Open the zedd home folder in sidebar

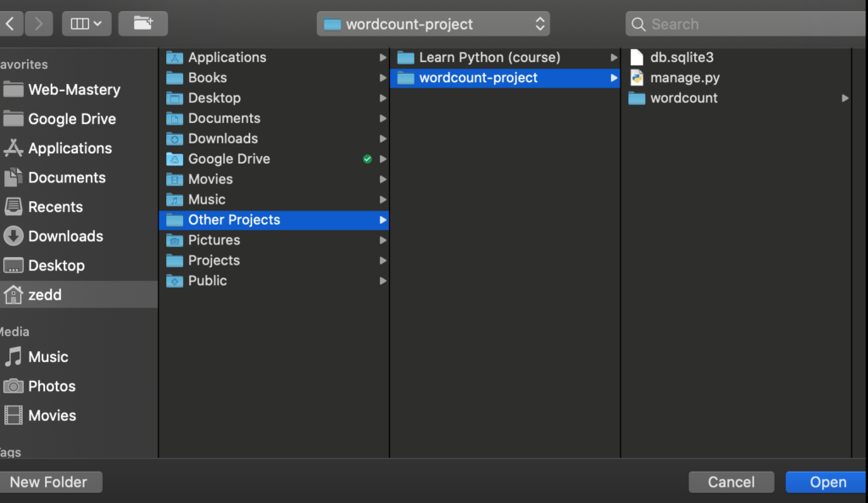(44, 294)
